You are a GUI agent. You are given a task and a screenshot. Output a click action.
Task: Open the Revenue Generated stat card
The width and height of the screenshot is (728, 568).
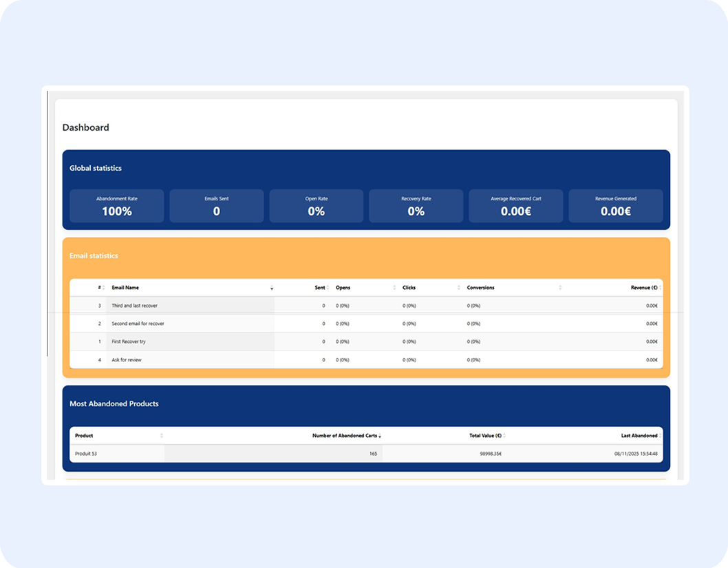(x=614, y=205)
